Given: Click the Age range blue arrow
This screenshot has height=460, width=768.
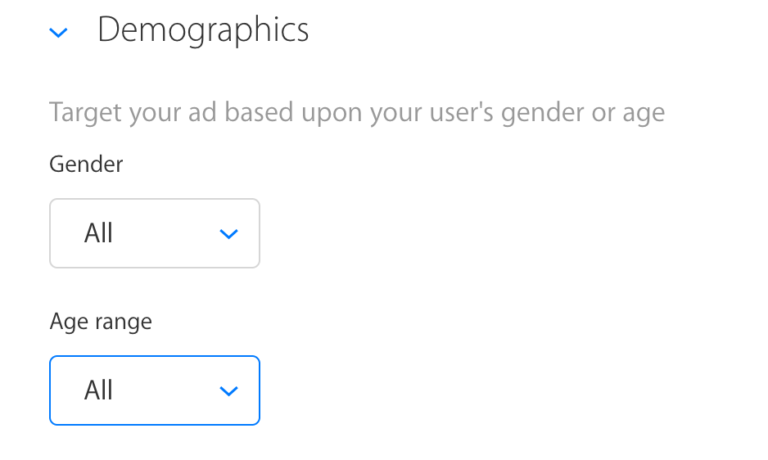Looking at the screenshot, I should tap(228, 391).
